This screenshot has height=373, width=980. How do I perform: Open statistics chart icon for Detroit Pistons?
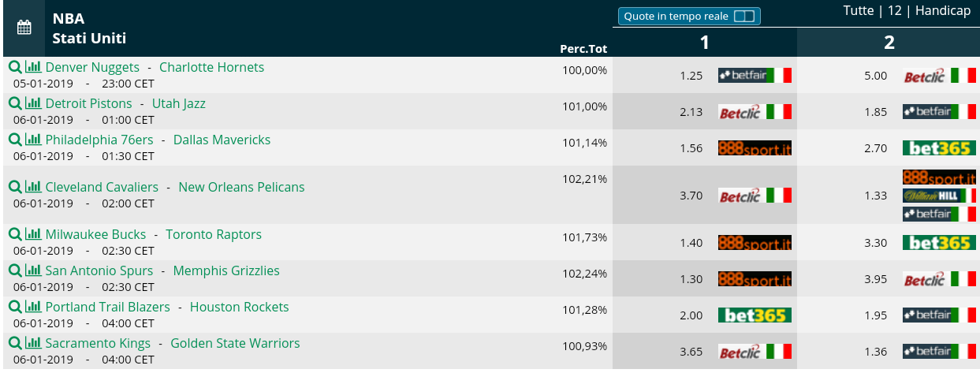click(x=33, y=103)
